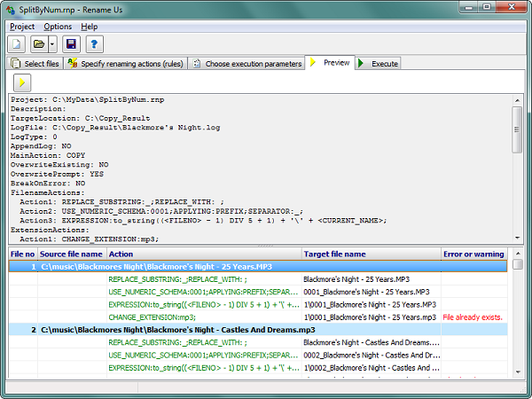
Task: Click CHANGE_EXTENSION:mp3; action in results list
Action: (x=152, y=317)
